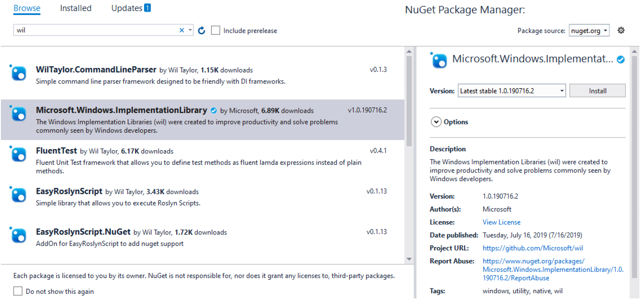Image resolution: width=644 pixels, height=307 pixels.
Task: Open the github.com/Microsoft/wil project URL
Action: [x=533, y=248]
